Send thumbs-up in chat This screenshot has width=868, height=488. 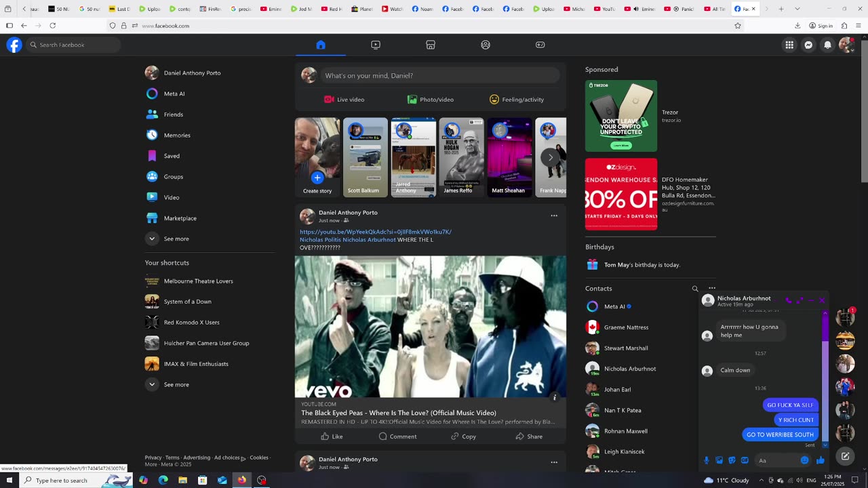click(821, 460)
